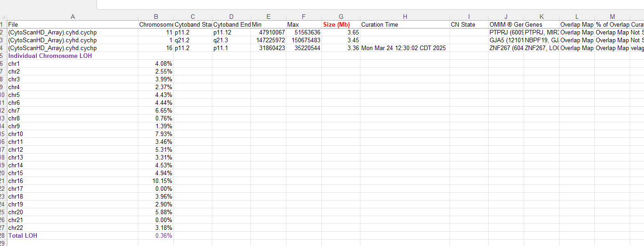Select the 5.88% cell for chr20
Viewport: 644px width, 246px height.
tap(156, 212)
